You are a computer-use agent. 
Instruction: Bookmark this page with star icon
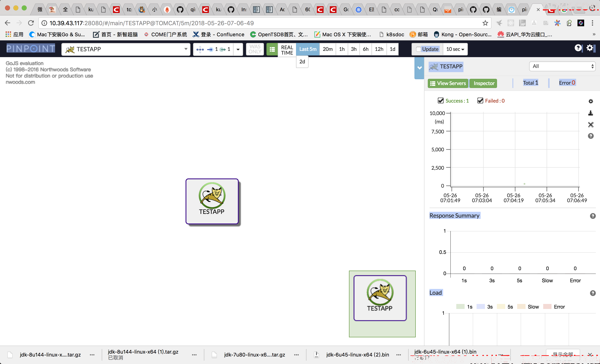tap(485, 23)
